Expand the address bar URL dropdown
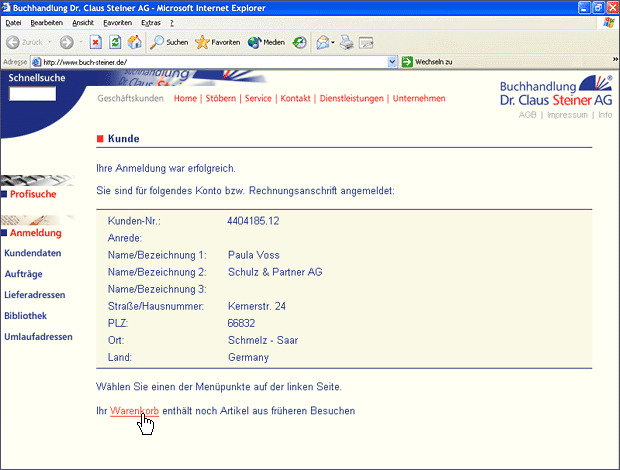This screenshot has height=470, width=620. pyautogui.click(x=392, y=62)
